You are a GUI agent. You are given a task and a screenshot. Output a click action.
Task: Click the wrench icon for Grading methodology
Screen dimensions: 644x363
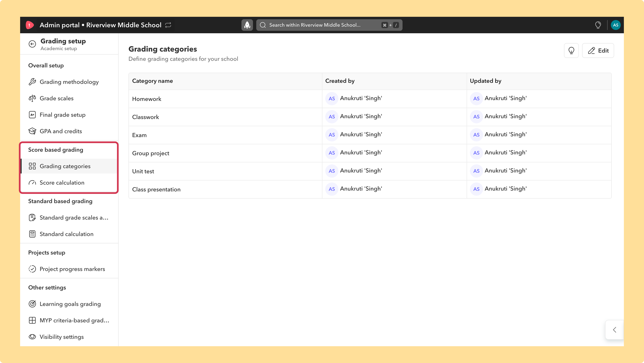coord(32,82)
